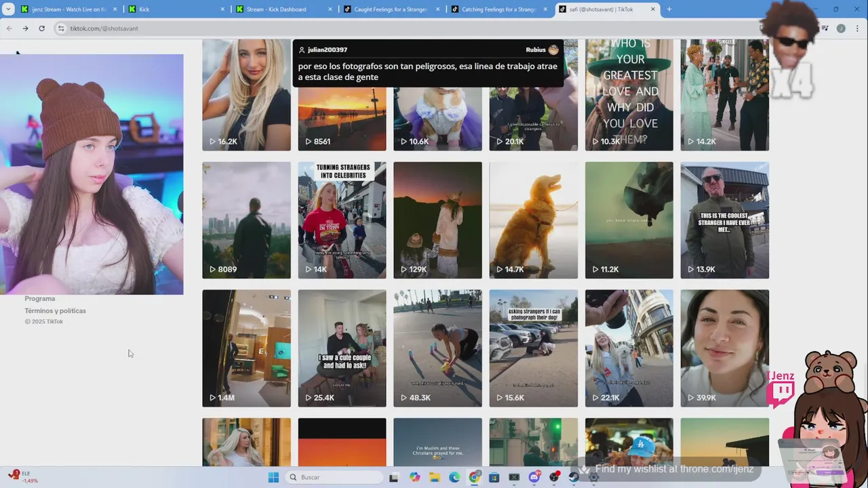Open street group video with 14.2K views
The image size is (868, 488).
(x=725, y=95)
